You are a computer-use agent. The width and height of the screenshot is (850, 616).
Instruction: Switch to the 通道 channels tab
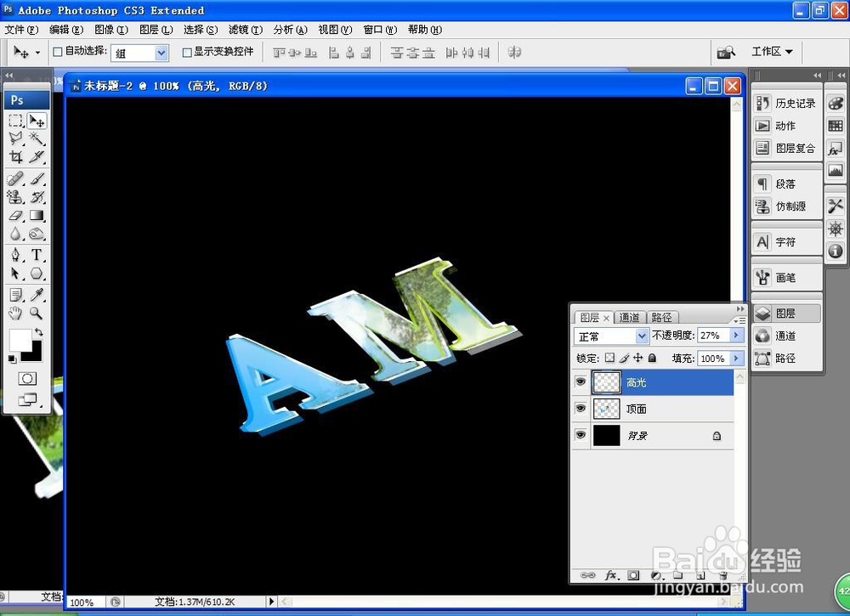[x=629, y=317]
